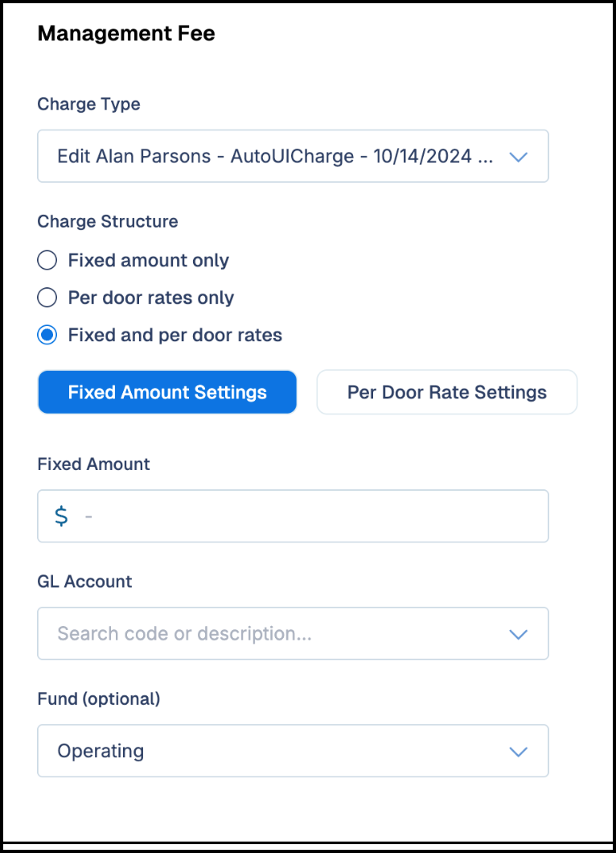
Task: Open the GL Account search dropdown
Action: coord(293,633)
